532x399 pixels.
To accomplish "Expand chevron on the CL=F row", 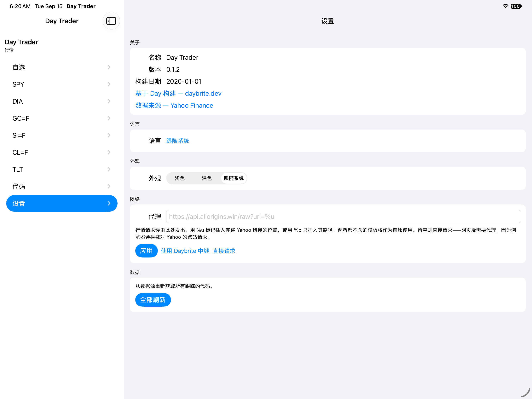I will pyautogui.click(x=109, y=153).
